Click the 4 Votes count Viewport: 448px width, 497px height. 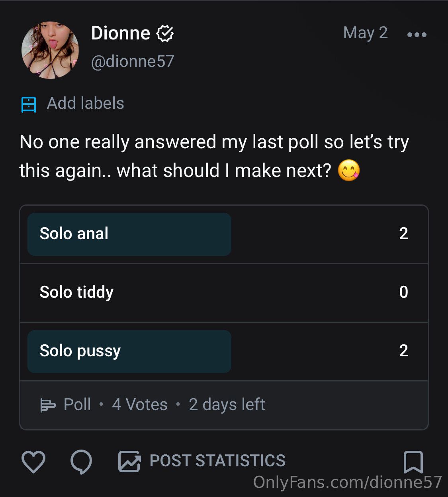click(x=140, y=405)
